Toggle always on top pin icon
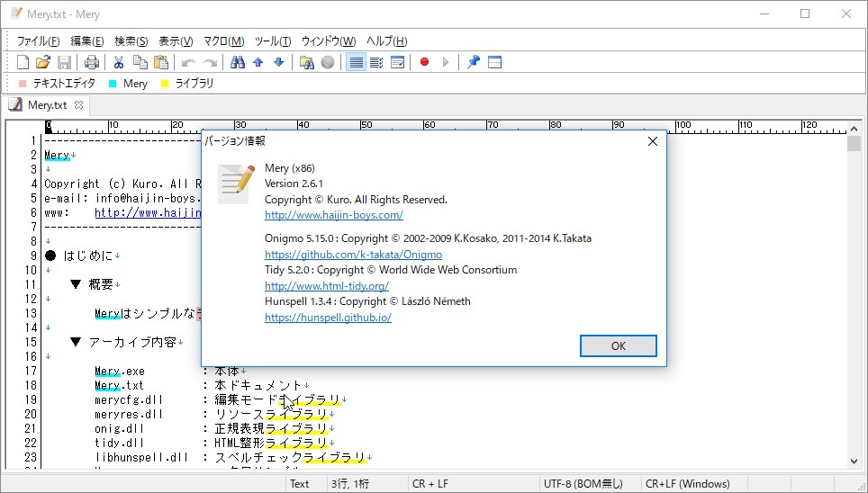Viewport: 868px width, 493px height. pos(474,62)
